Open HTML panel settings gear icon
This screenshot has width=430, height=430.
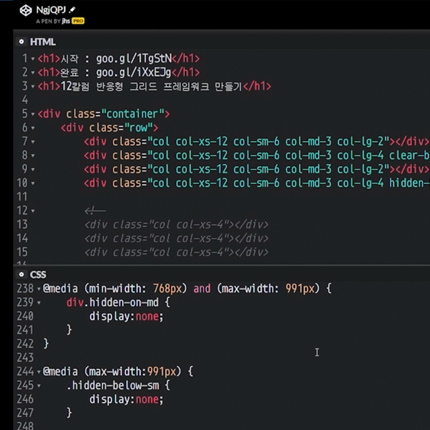(x=21, y=42)
